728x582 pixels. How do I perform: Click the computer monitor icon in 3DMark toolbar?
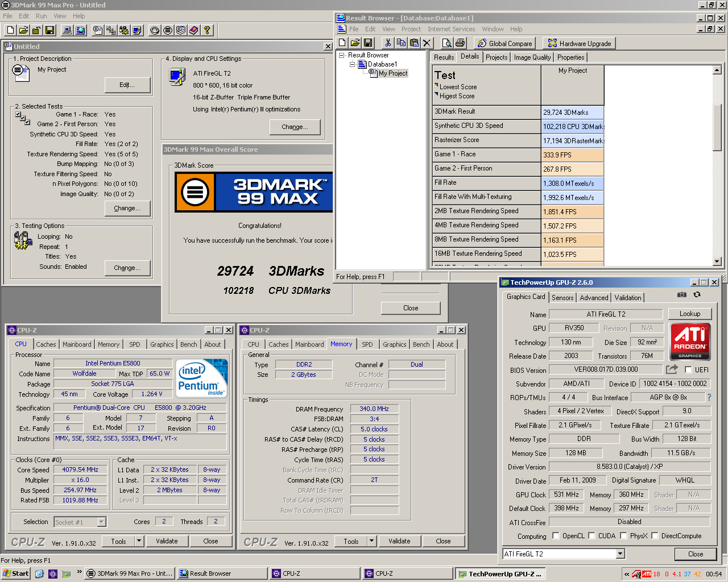click(x=67, y=30)
